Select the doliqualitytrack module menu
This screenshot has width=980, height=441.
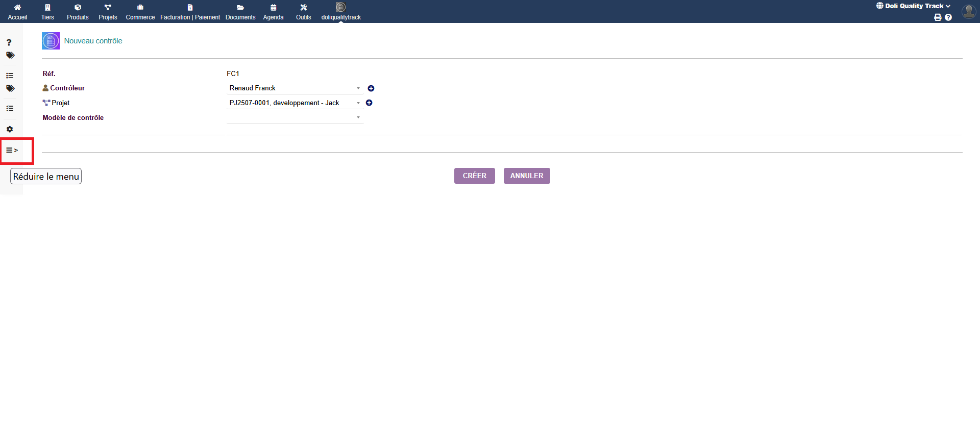[341, 12]
